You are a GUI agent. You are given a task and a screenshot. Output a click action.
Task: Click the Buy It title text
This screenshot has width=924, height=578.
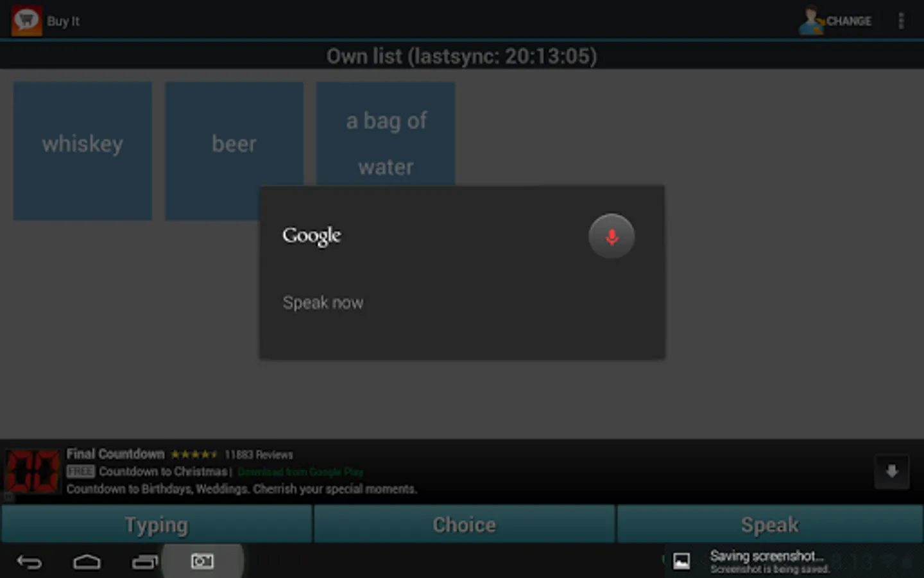click(63, 21)
